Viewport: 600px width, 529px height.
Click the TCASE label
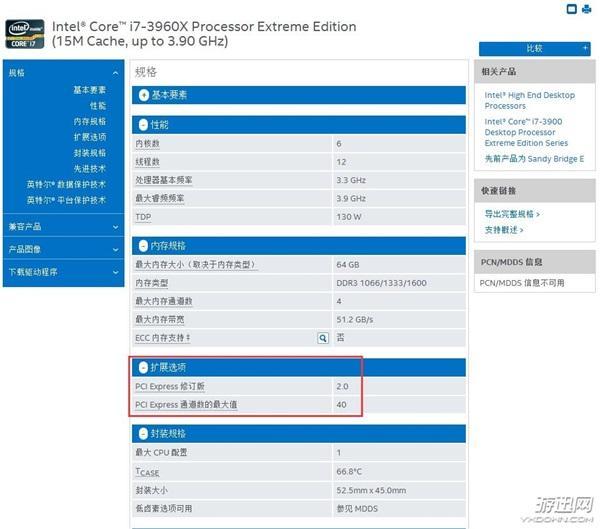tap(147, 472)
